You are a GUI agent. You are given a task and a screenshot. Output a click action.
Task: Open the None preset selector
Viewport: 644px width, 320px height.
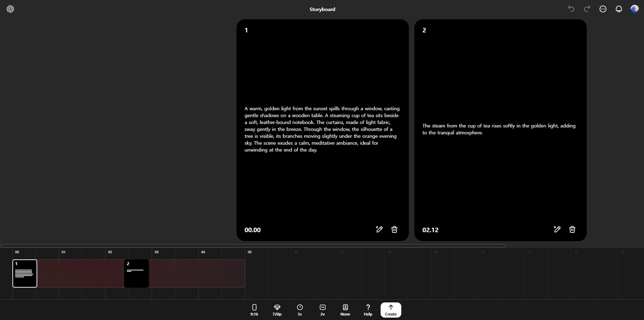point(345,310)
